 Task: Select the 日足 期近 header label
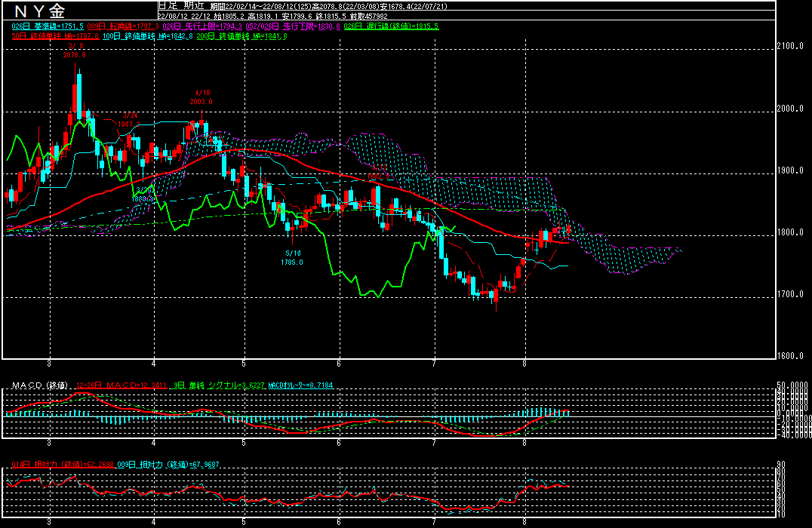pyautogui.click(x=182, y=6)
